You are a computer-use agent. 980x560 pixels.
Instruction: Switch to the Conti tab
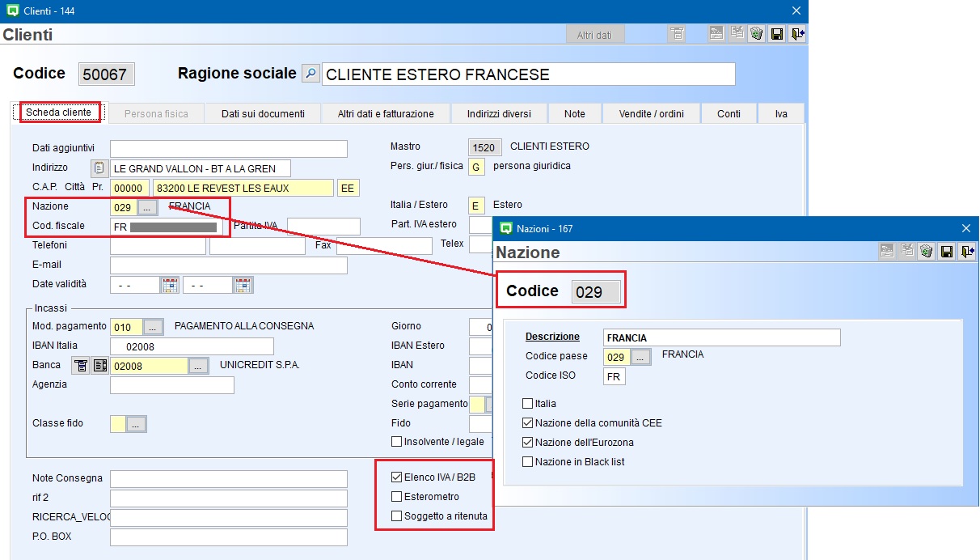[729, 114]
